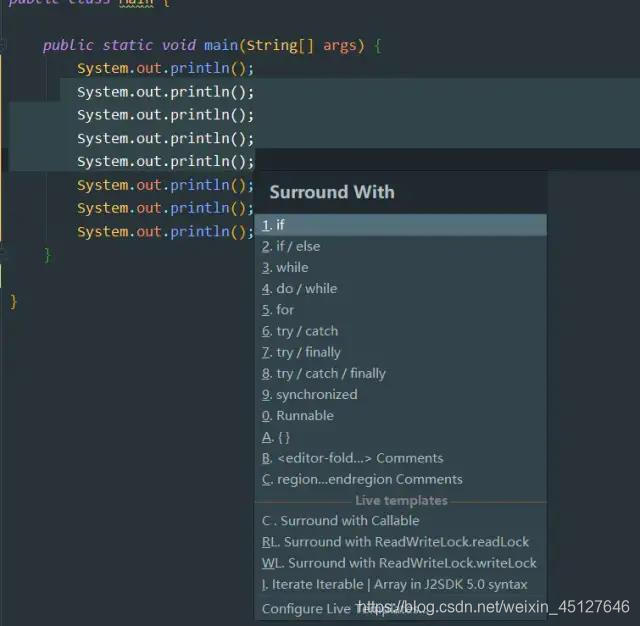Click the 'void' keyword in main declaration
Screen dimensions: 640x626
178,45
